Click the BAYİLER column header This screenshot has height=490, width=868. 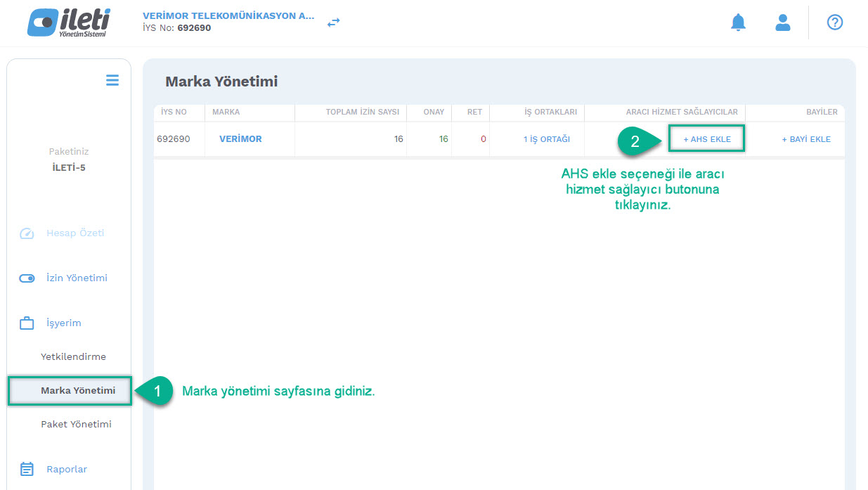(x=822, y=112)
